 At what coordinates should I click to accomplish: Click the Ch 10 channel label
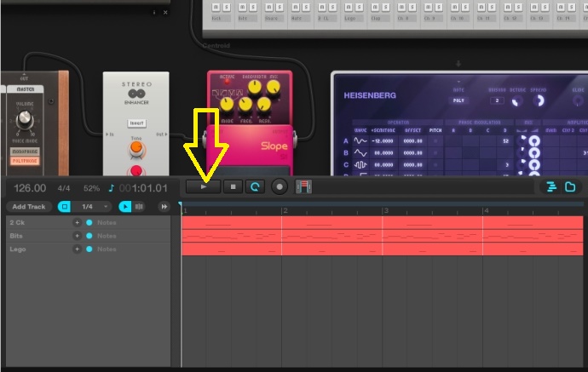click(458, 19)
